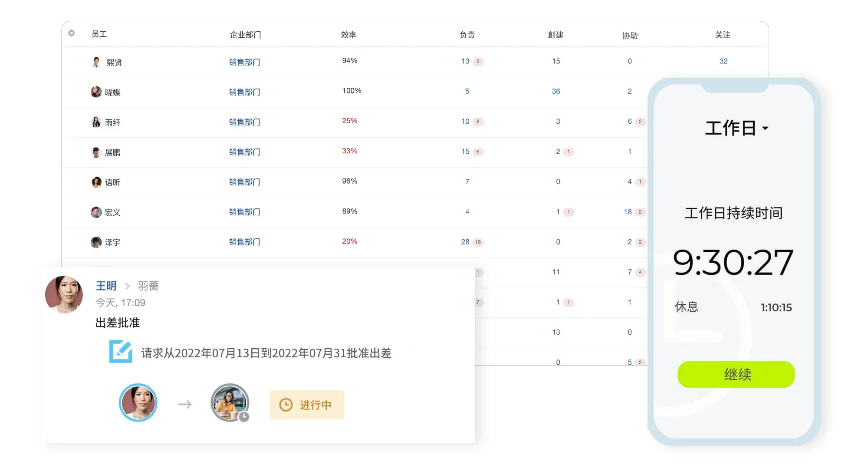Open table settings gear icon
This screenshot has height=475, width=868.
tap(72, 33)
